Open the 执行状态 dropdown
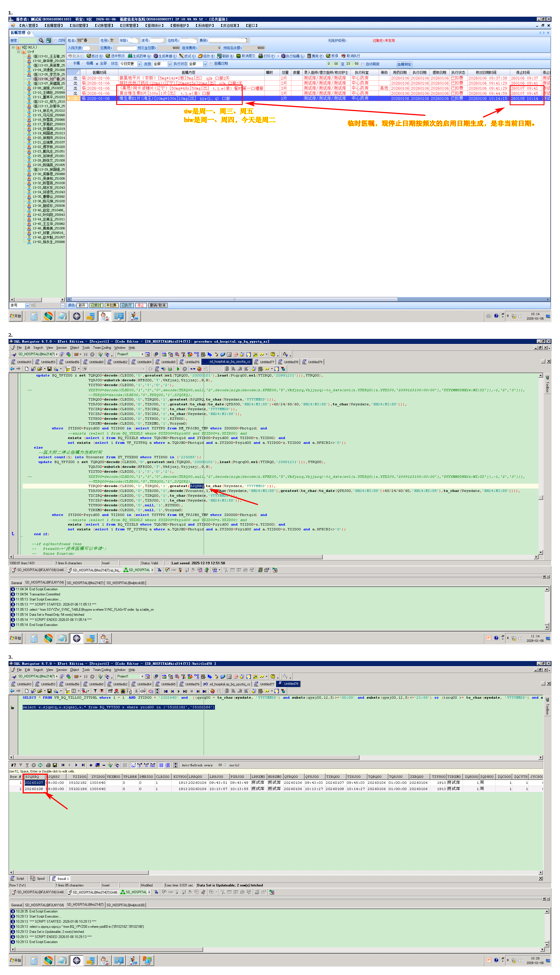Viewport: 560px width, 975px height. click(x=205, y=64)
